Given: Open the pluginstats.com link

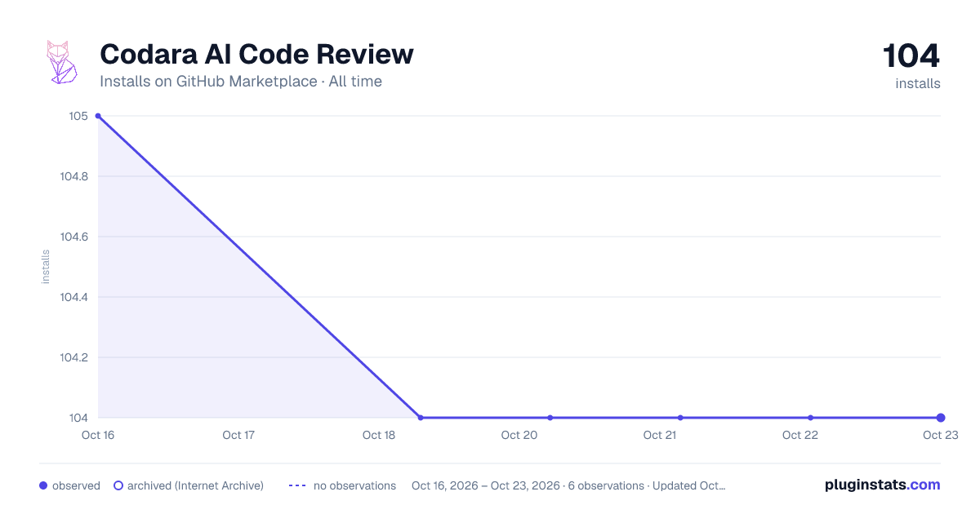Looking at the screenshot, I should pos(882,485).
